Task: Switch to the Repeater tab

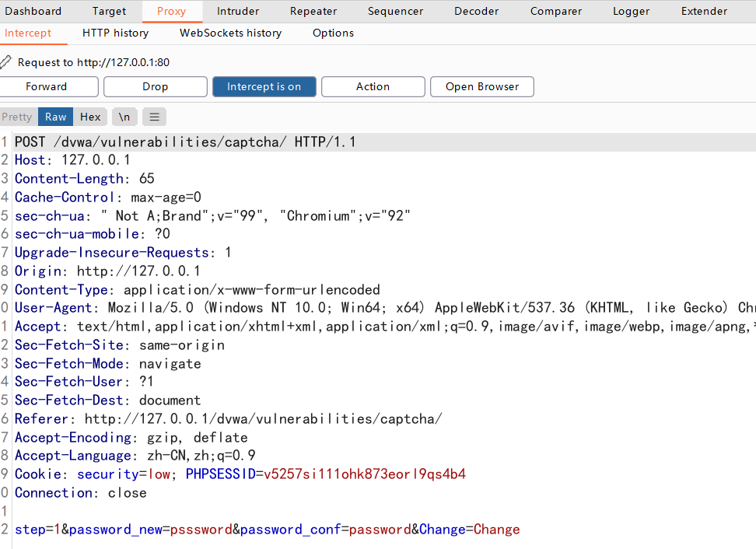Action: [x=313, y=11]
